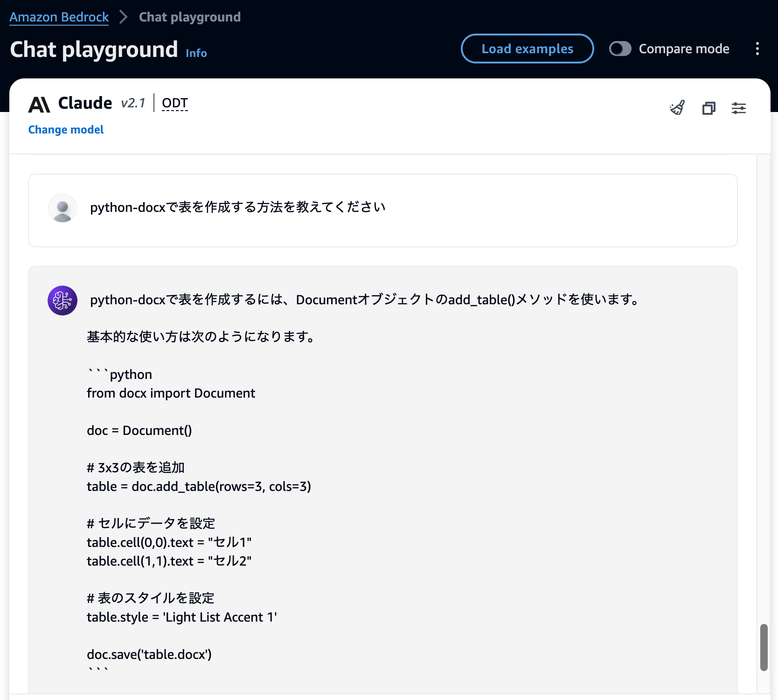The width and height of the screenshot is (778, 700).
Task: Click the Info link next to title
Action: pos(196,53)
